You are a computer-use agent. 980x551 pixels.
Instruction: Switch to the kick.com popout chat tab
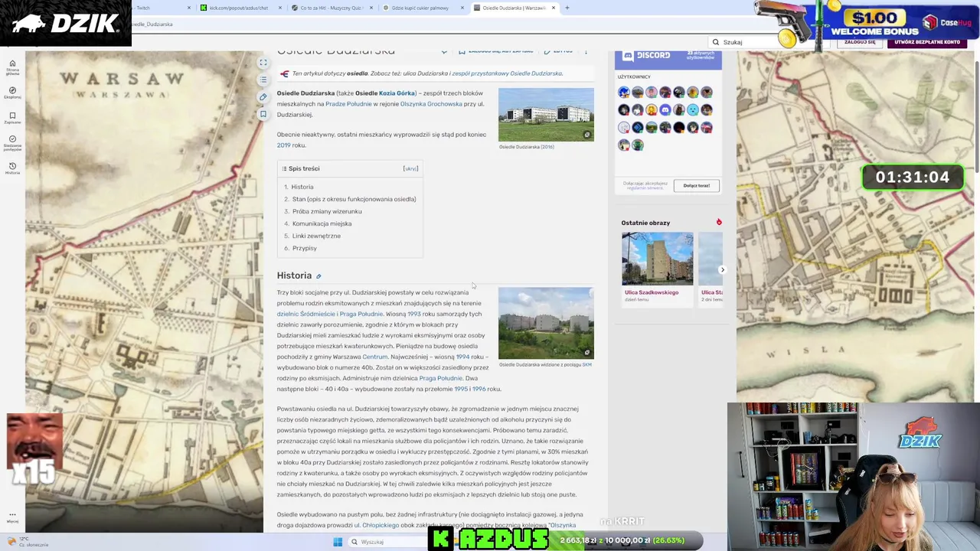[239, 8]
